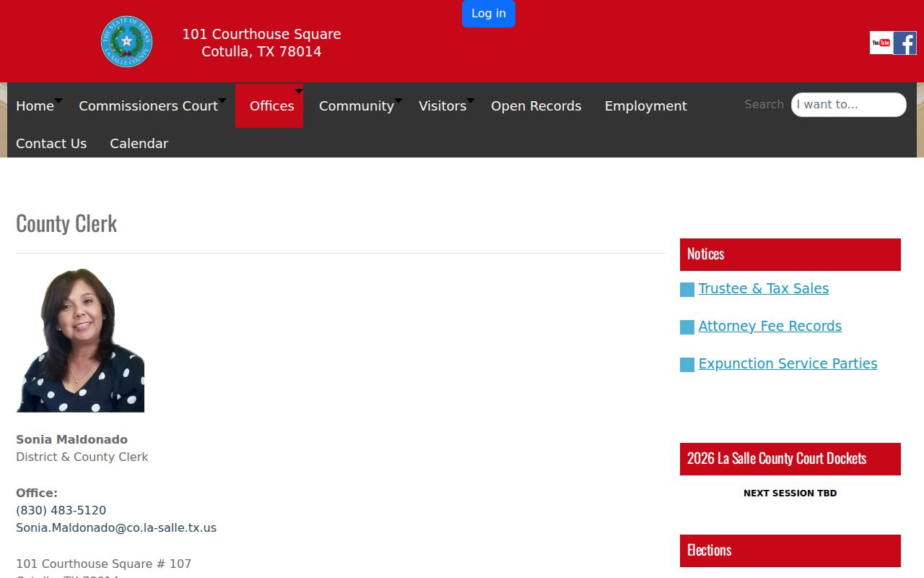Click the 'District & County Clerk' title text
This screenshot has height=578, width=924.
tap(82, 457)
